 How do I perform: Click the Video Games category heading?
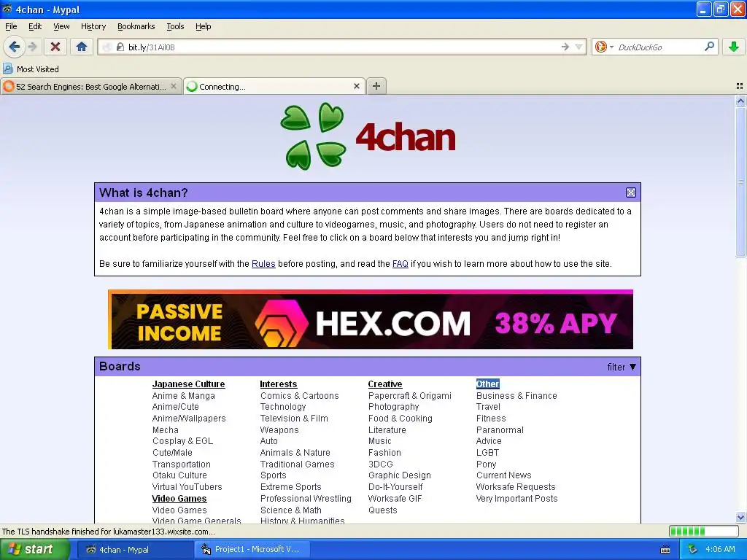click(179, 499)
